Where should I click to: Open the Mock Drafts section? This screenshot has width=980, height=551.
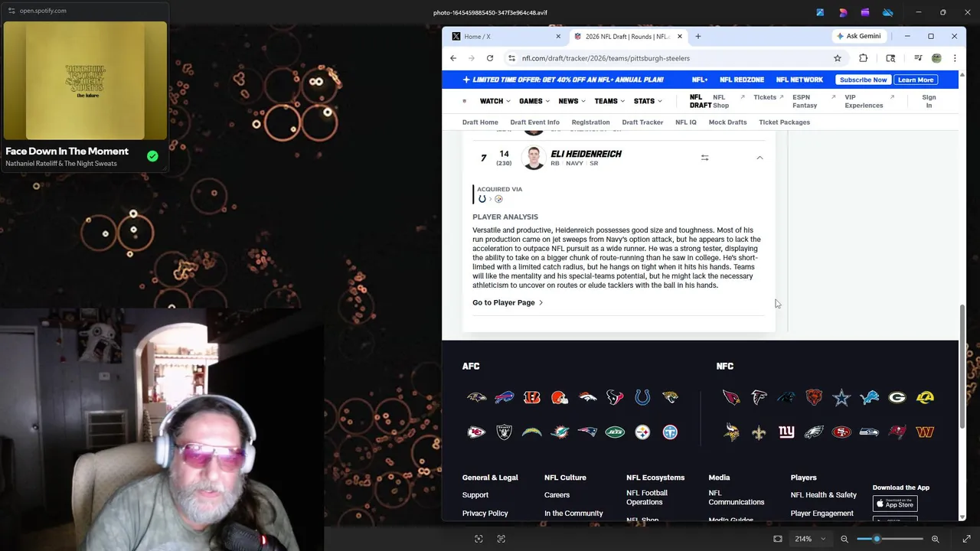pyautogui.click(x=727, y=122)
